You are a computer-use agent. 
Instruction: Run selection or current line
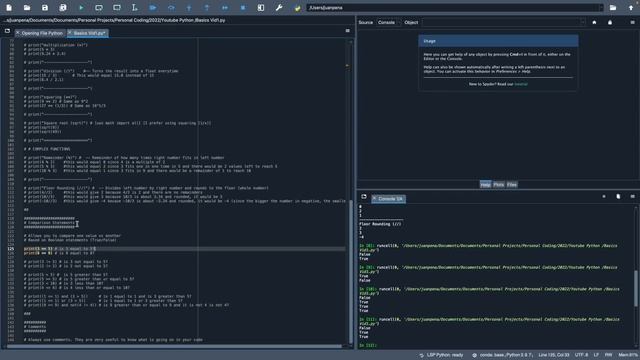coord(135,7)
